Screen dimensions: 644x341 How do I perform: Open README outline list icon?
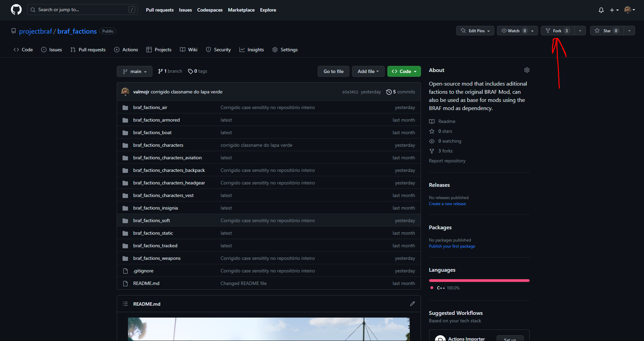coord(125,304)
